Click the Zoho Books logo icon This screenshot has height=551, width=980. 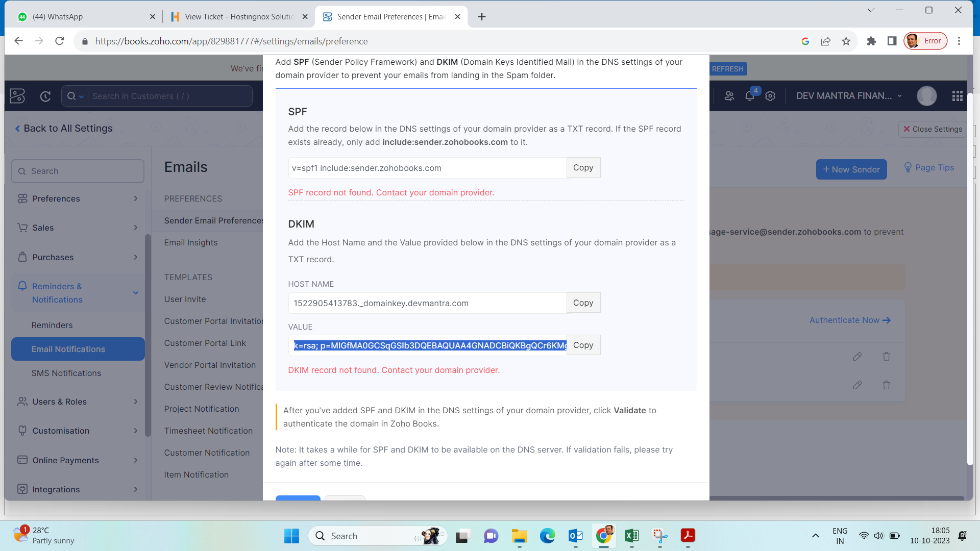17,96
